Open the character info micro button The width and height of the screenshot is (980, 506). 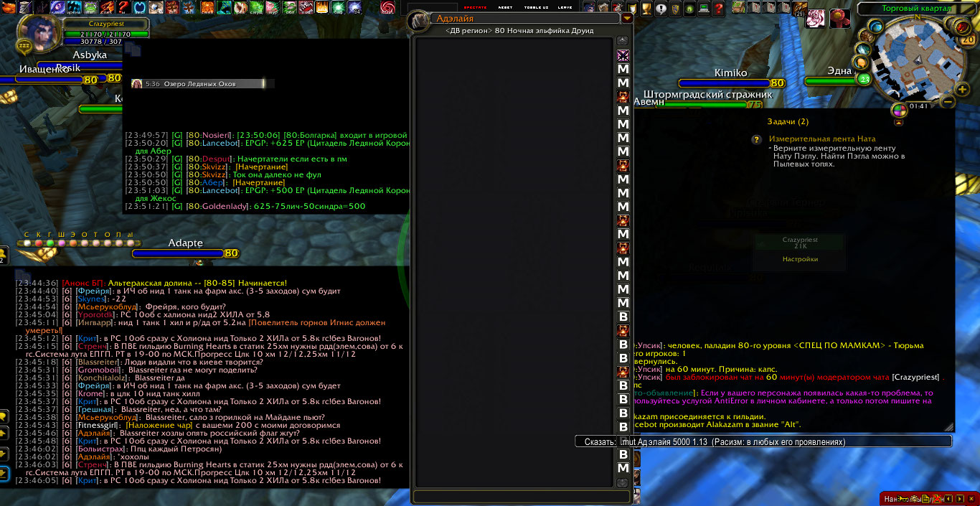588,8
